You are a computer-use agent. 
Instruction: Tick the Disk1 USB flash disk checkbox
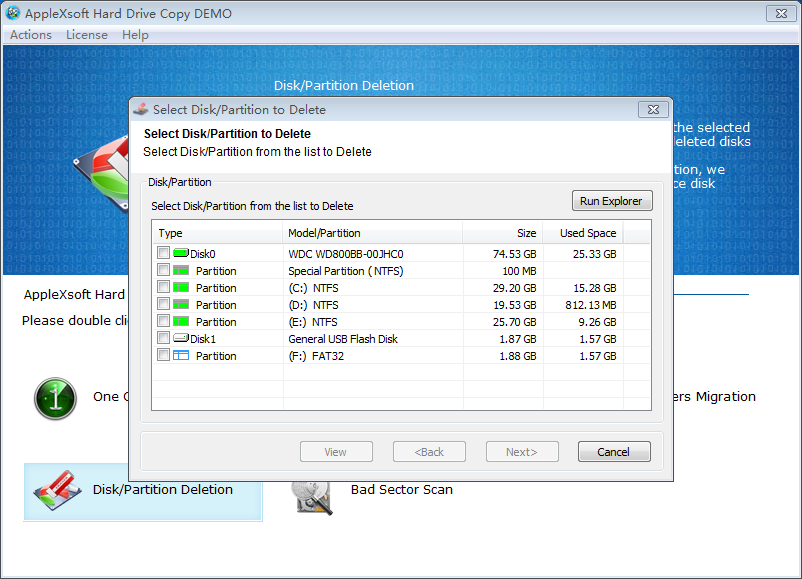[x=163, y=338]
